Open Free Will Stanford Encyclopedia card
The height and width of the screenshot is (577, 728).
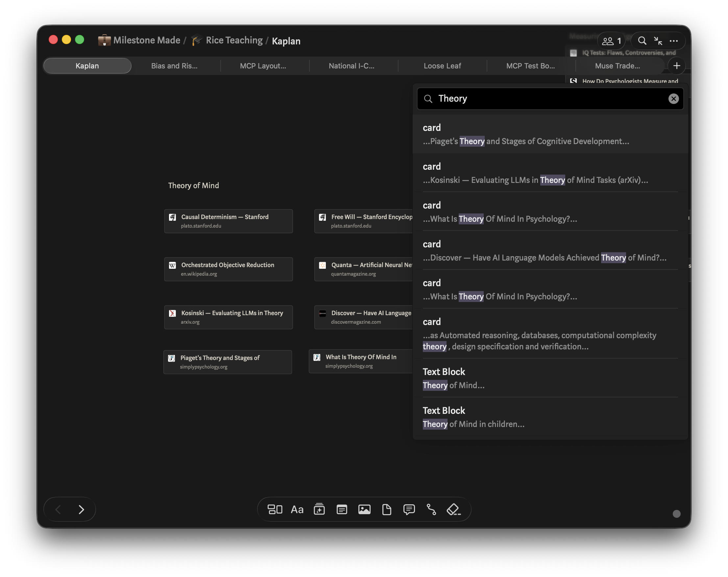click(363, 221)
